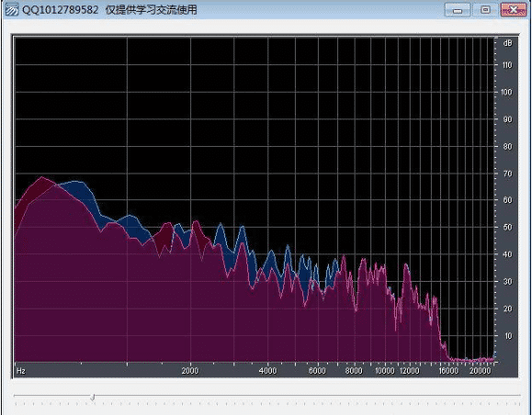Click the 20000 frequency axis label

coord(481,371)
